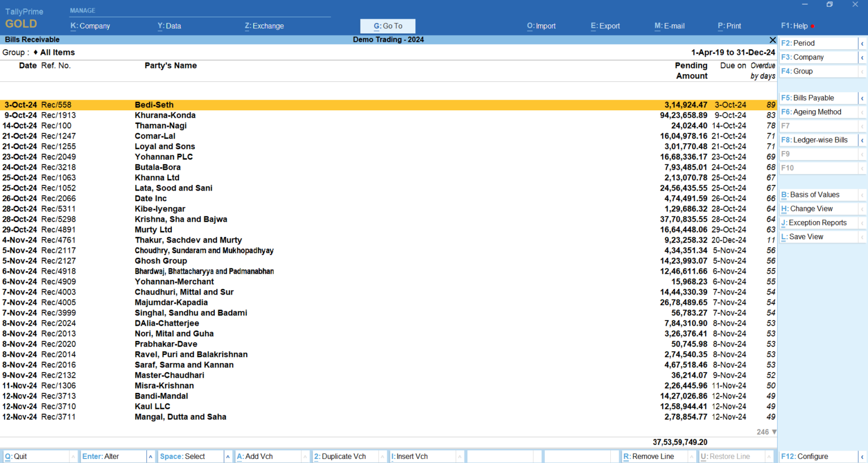Expand the chevron beside F2: Period

863,42
